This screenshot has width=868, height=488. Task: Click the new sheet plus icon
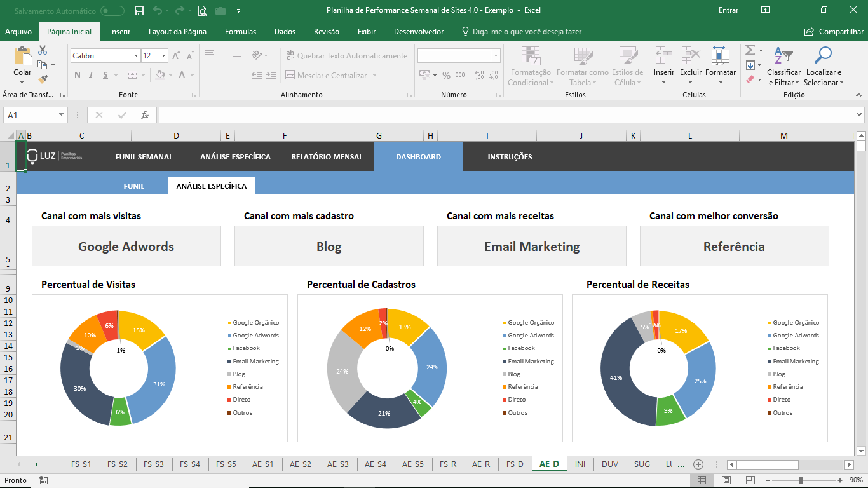click(x=698, y=464)
